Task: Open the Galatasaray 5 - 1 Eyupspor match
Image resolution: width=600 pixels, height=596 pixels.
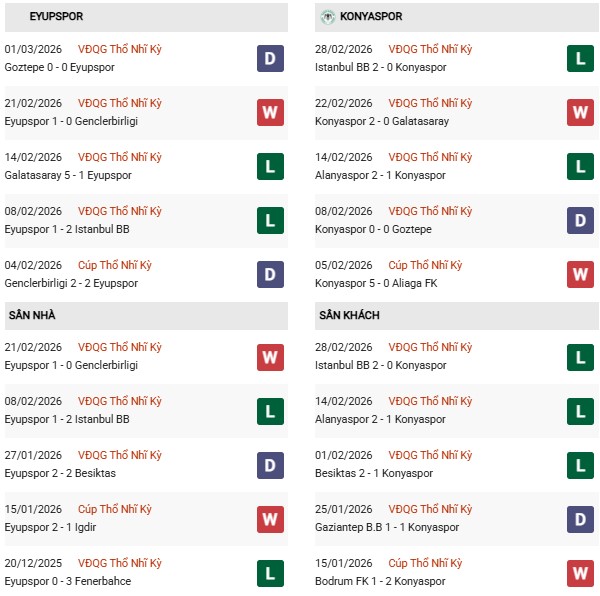Action: click(68, 175)
